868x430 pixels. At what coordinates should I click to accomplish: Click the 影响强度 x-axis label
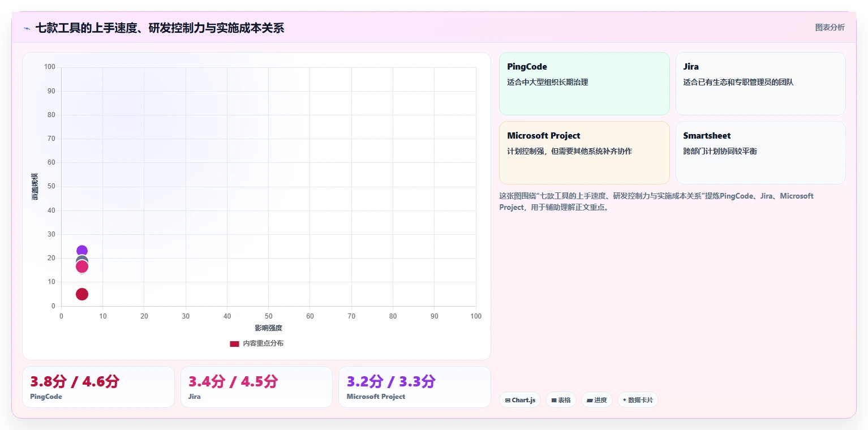268,328
